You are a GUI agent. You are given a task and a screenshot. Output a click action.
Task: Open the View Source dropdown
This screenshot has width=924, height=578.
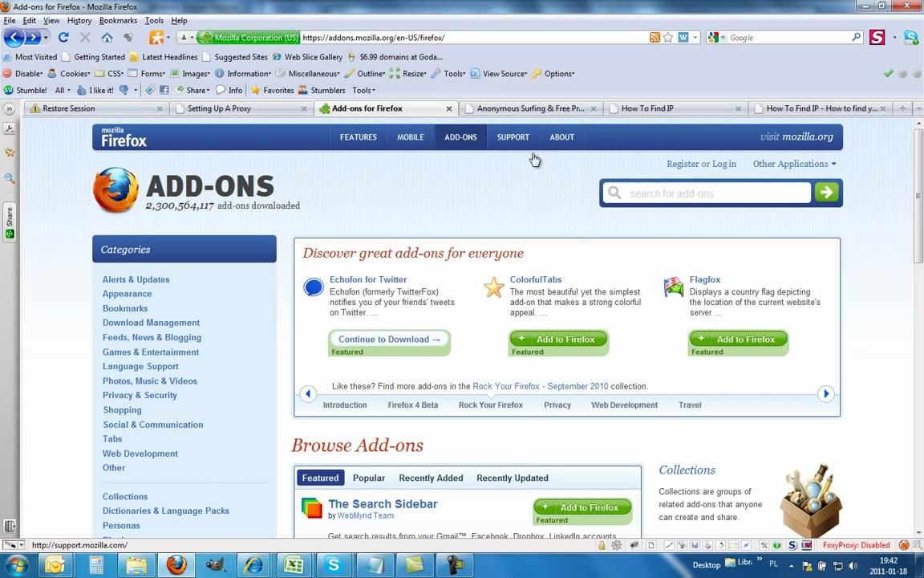499,74
